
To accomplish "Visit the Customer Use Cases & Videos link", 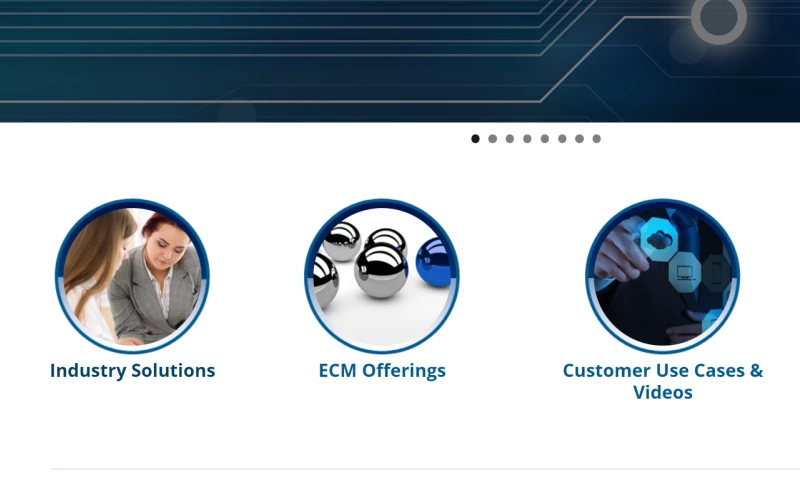I will 663,381.
